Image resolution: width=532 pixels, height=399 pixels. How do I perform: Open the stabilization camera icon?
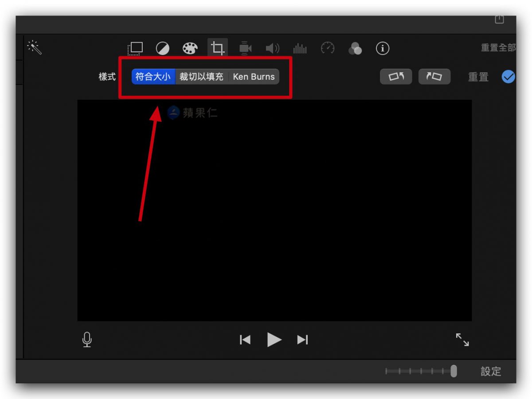click(x=245, y=48)
